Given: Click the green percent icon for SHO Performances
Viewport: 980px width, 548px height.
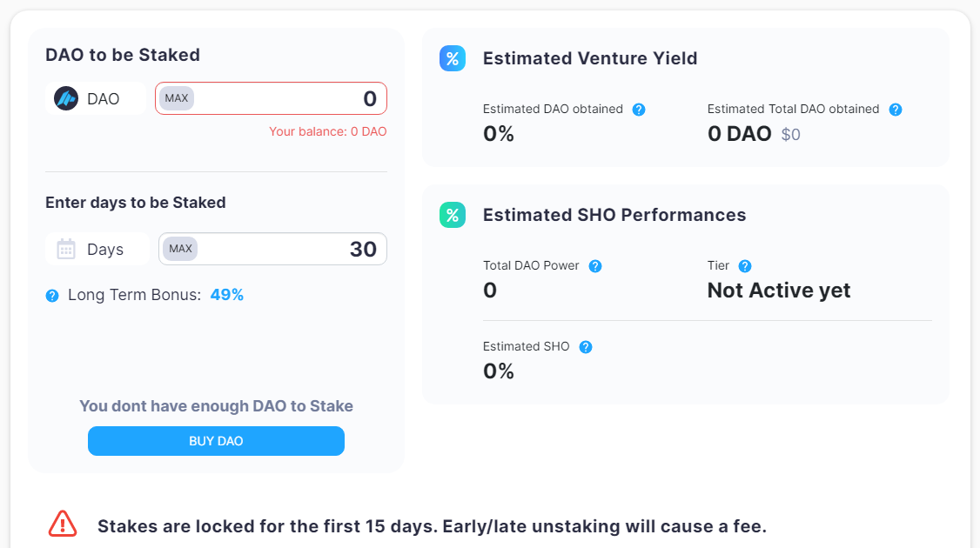Looking at the screenshot, I should click(453, 215).
